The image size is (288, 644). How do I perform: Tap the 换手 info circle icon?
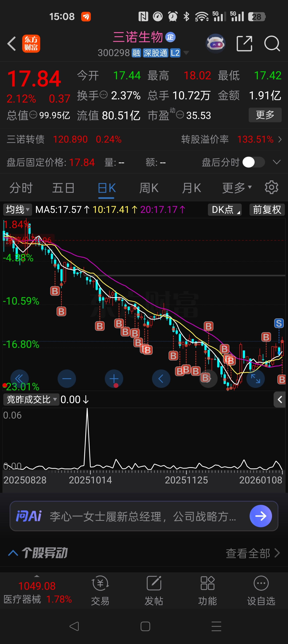tap(104, 95)
